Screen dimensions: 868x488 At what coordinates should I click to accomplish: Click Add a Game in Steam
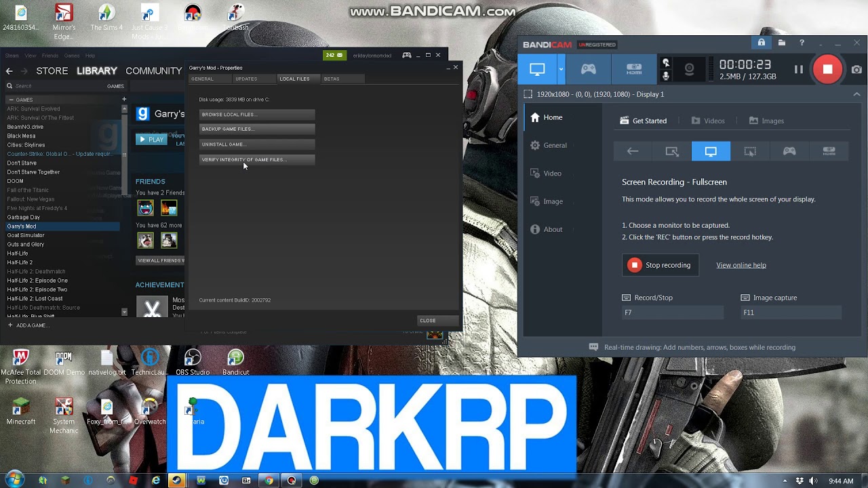28,325
